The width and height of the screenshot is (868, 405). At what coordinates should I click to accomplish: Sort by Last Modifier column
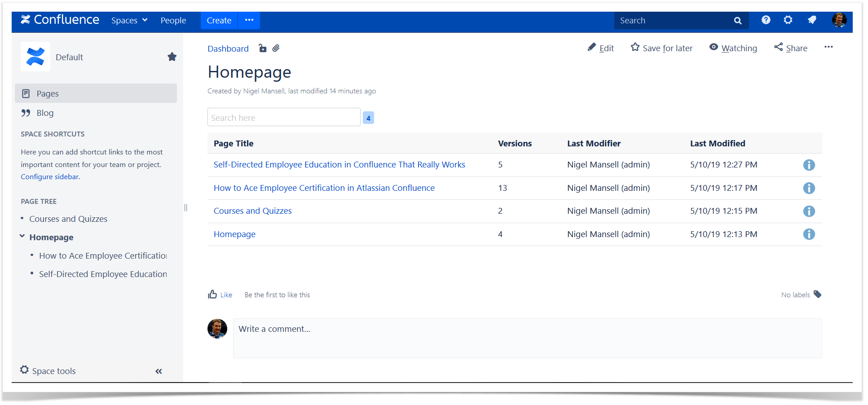(594, 143)
